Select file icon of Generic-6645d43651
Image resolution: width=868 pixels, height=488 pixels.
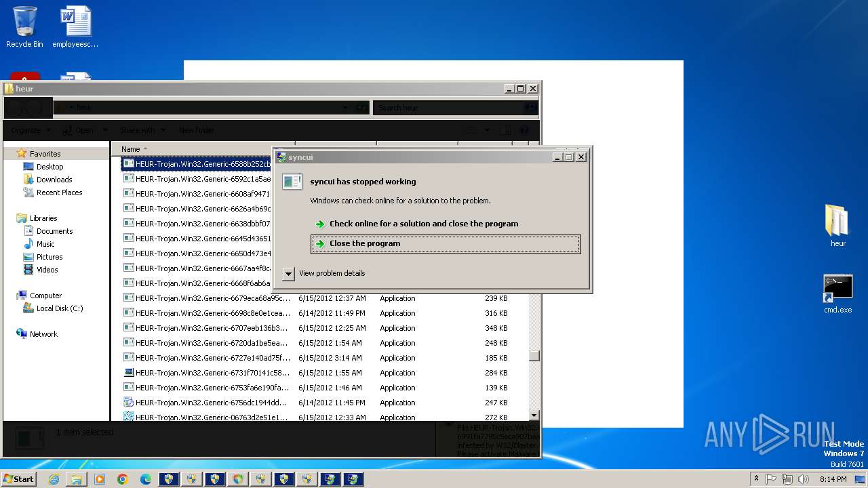point(128,239)
